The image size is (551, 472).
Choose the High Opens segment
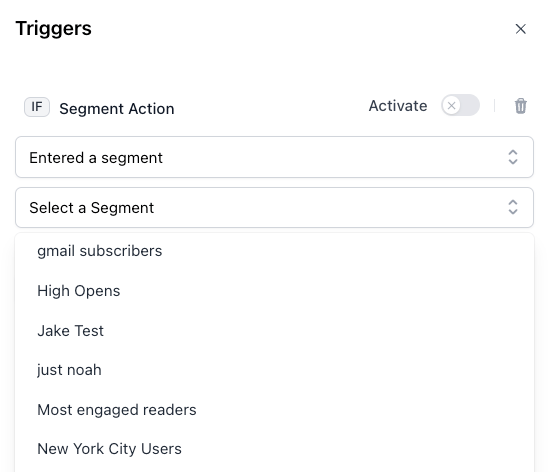pos(274,291)
